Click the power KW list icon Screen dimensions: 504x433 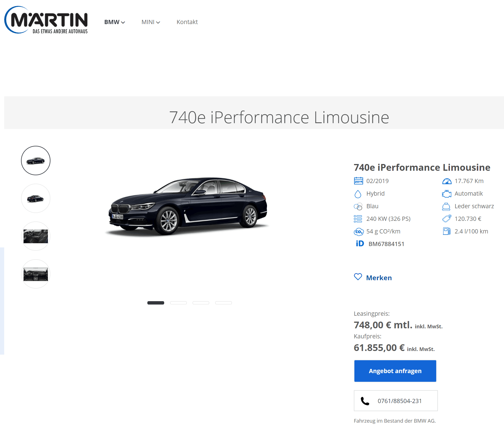point(358,219)
